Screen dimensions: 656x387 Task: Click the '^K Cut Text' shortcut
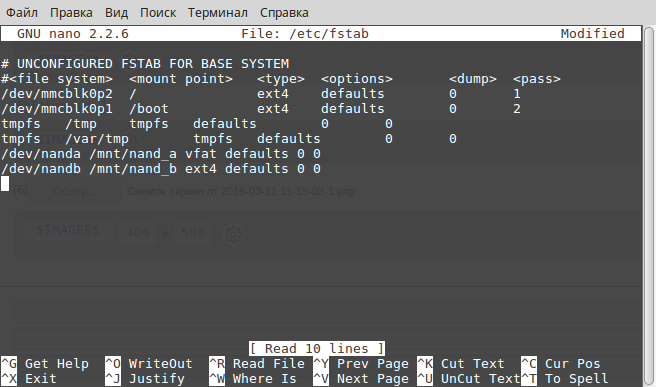[461, 364]
